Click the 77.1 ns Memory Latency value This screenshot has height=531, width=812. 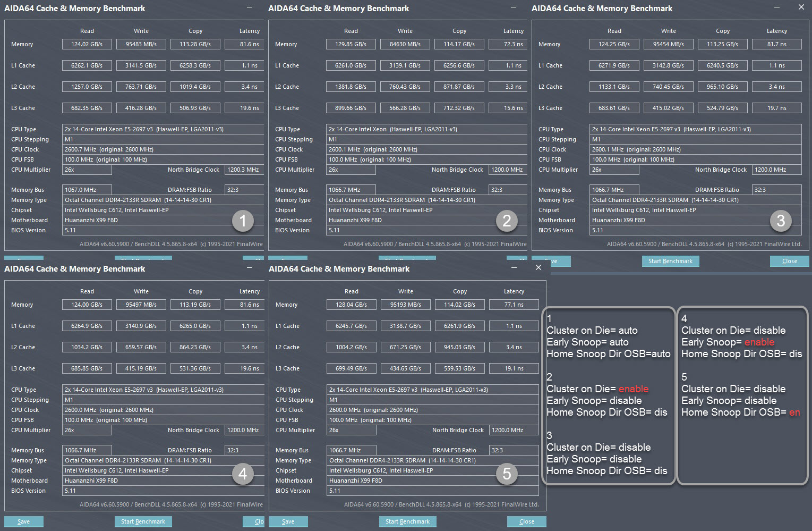[x=514, y=305]
